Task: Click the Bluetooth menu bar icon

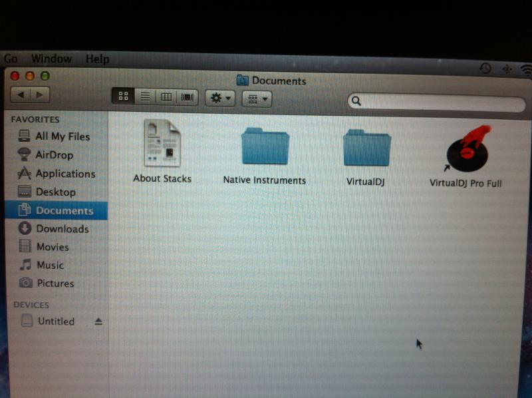Action: point(507,70)
